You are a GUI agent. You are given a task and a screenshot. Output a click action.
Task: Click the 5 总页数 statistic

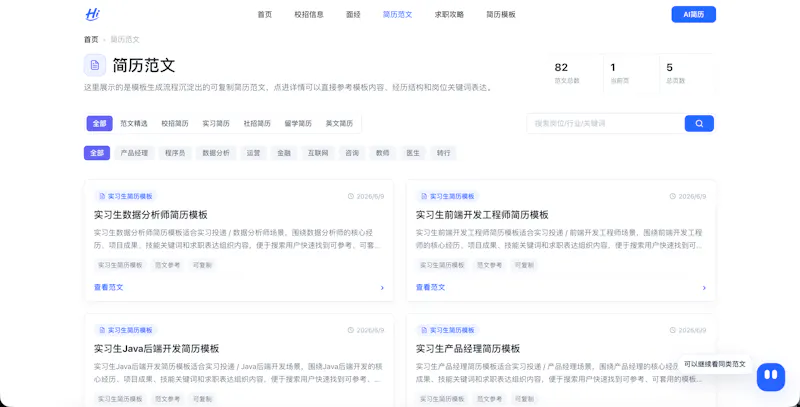tap(686, 73)
